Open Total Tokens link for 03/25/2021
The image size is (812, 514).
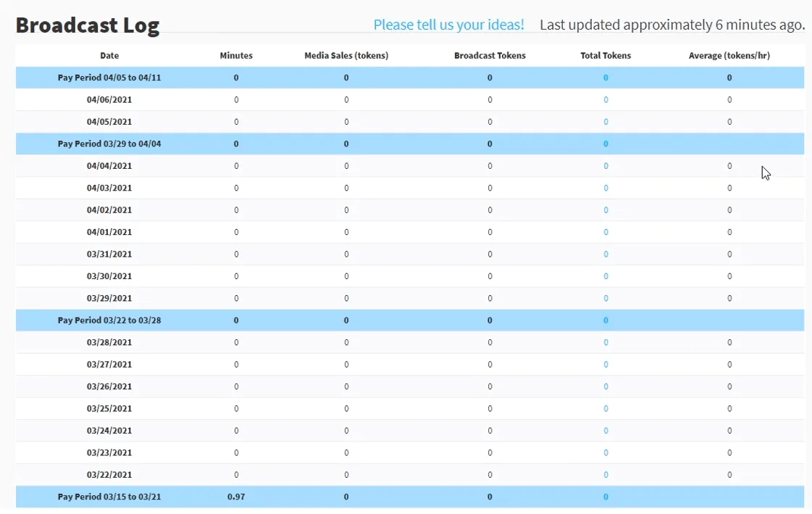606,408
